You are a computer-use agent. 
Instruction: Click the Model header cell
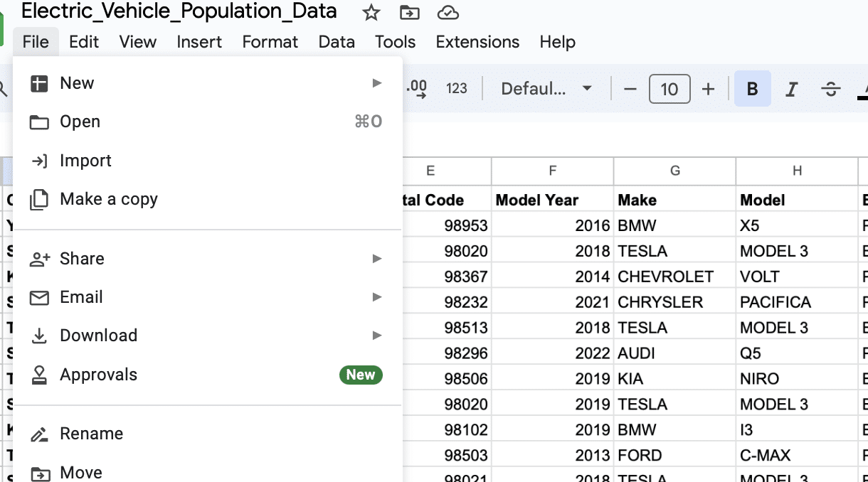(x=797, y=200)
